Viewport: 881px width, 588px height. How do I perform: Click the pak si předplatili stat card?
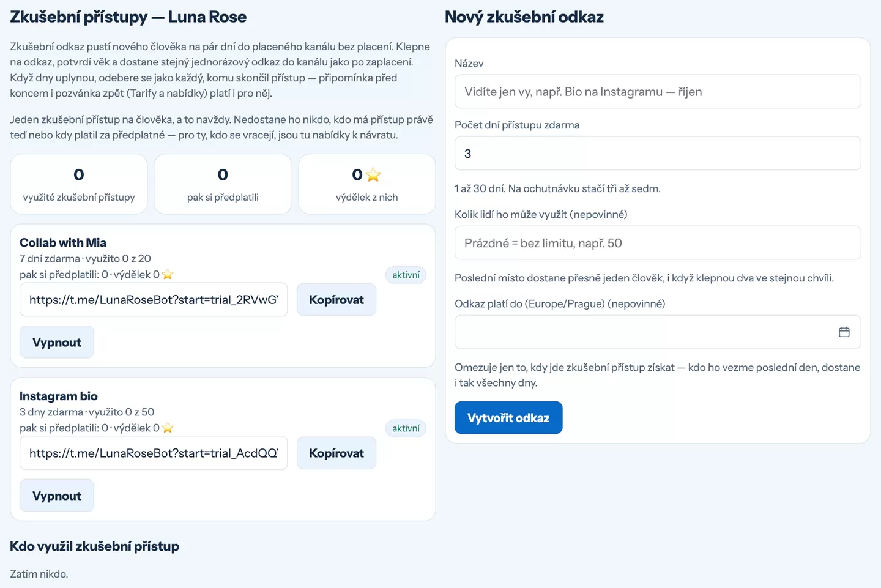coord(223,184)
